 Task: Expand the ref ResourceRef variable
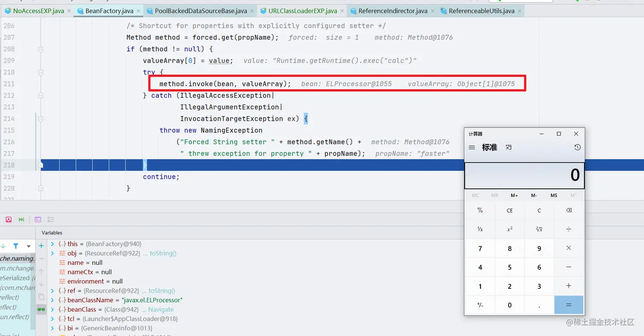point(52,290)
